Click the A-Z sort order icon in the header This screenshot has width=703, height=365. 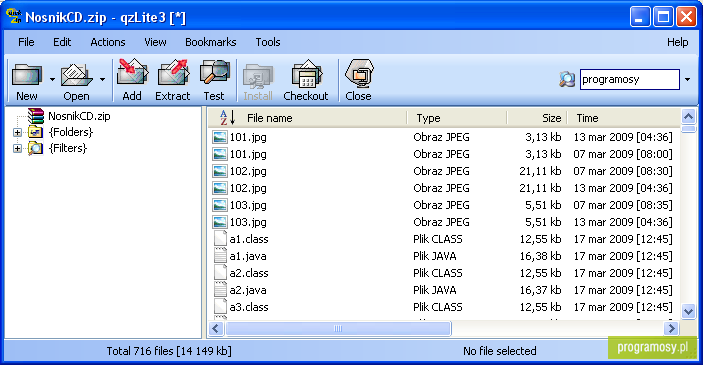click(x=228, y=118)
